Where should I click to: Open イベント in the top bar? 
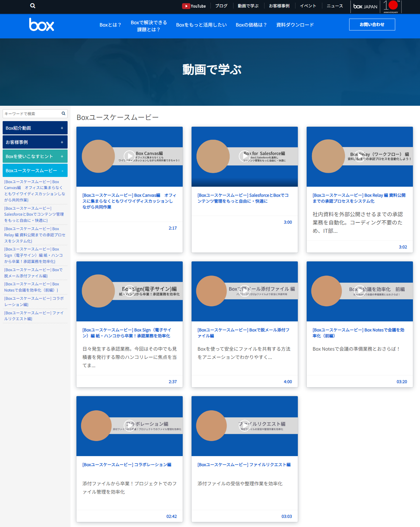click(308, 6)
